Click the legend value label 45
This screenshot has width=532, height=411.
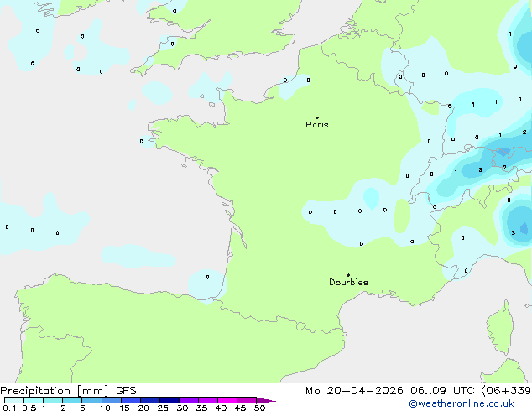coord(241,408)
